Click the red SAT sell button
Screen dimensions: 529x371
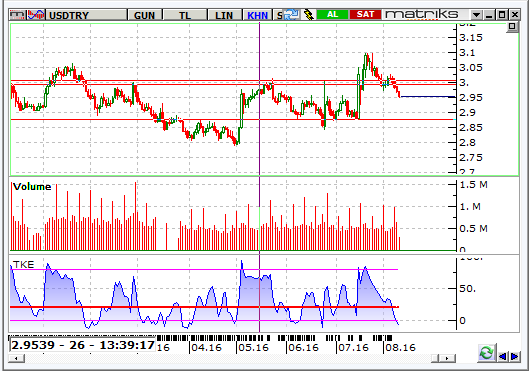pyautogui.click(x=365, y=15)
